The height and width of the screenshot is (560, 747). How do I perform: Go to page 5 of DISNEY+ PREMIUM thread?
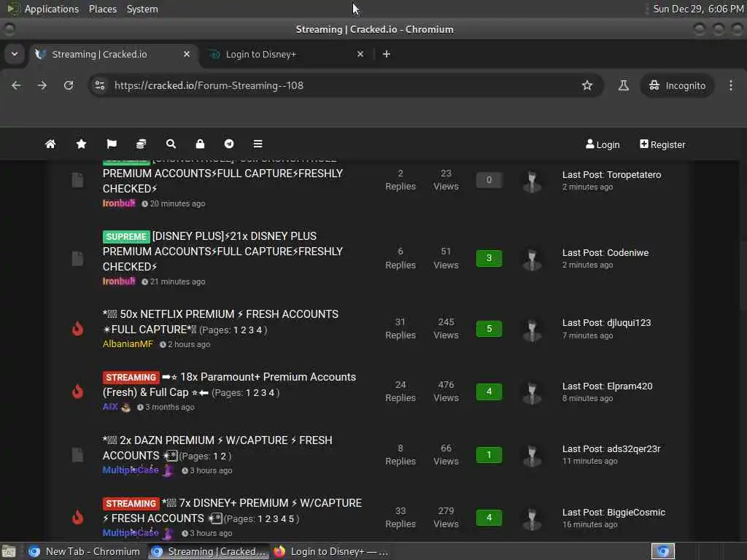pyautogui.click(x=291, y=519)
